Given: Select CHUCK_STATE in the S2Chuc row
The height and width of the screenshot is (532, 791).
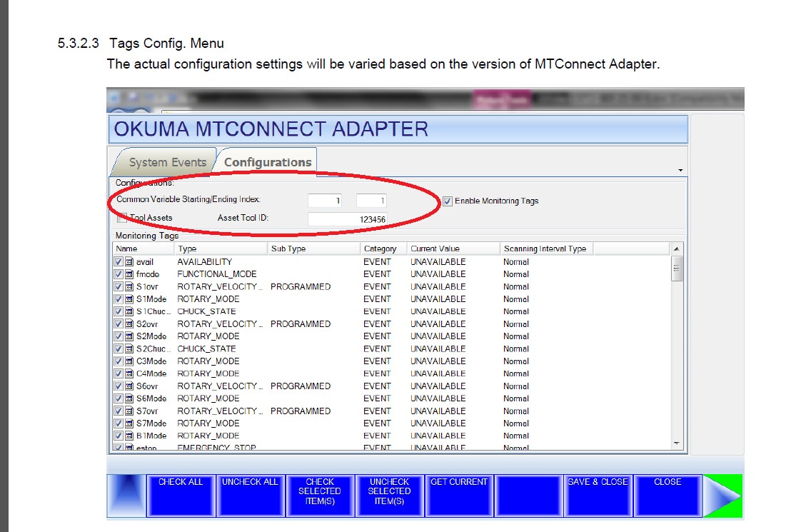Looking at the screenshot, I should (x=206, y=348).
